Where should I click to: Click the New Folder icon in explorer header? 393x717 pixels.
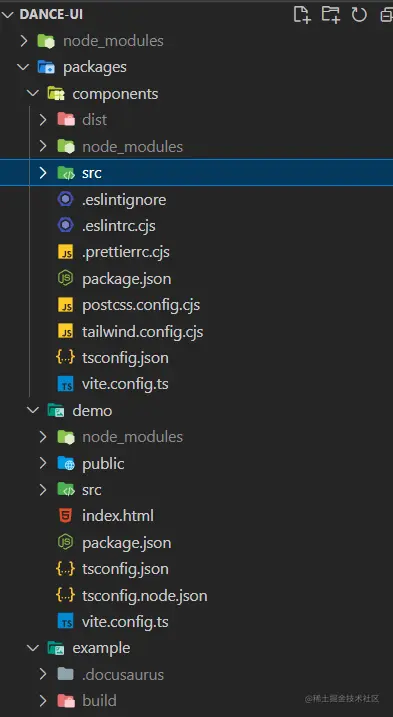(x=330, y=15)
